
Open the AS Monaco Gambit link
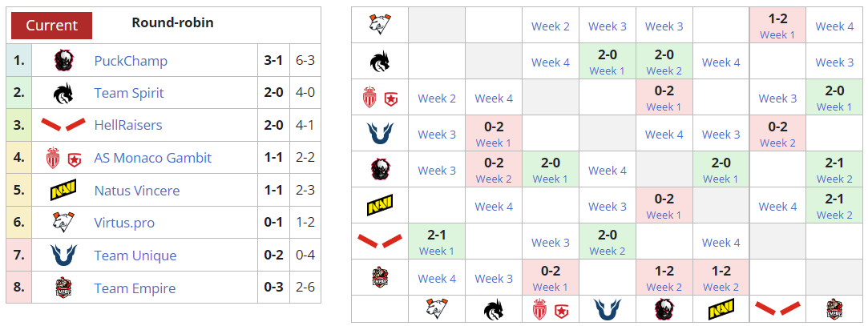(x=153, y=158)
